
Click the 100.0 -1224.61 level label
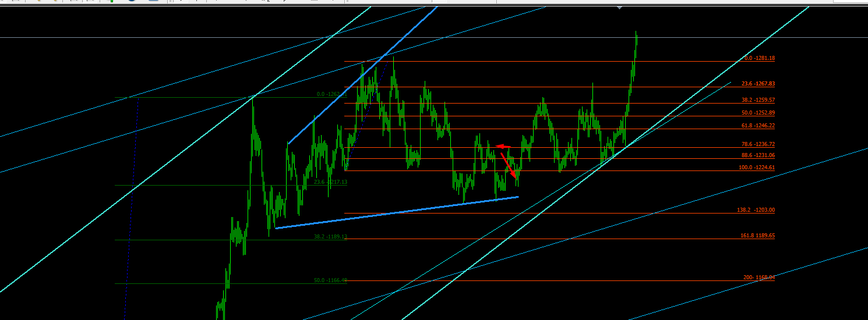click(757, 168)
